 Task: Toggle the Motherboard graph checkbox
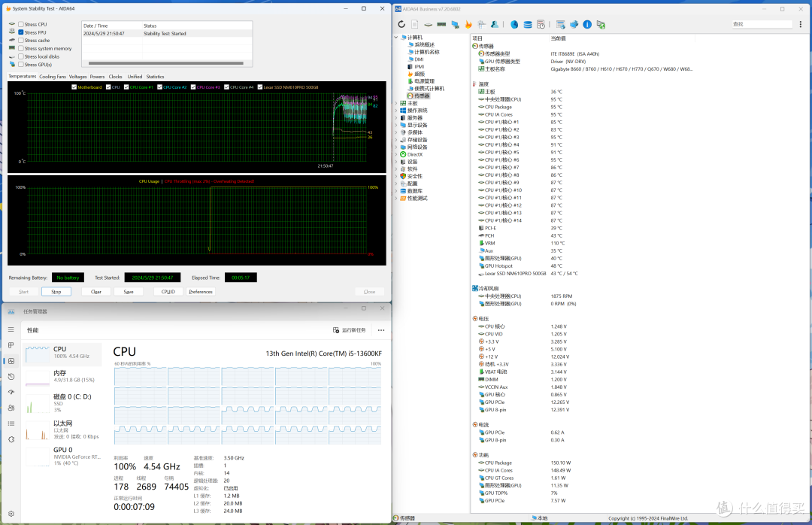click(74, 87)
